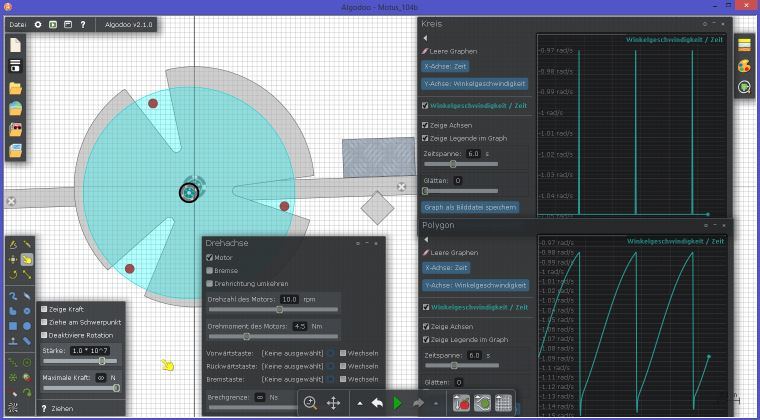
Task: Toggle Zeige Legende im Graph in Polygon panel
Action: (425, 340)
